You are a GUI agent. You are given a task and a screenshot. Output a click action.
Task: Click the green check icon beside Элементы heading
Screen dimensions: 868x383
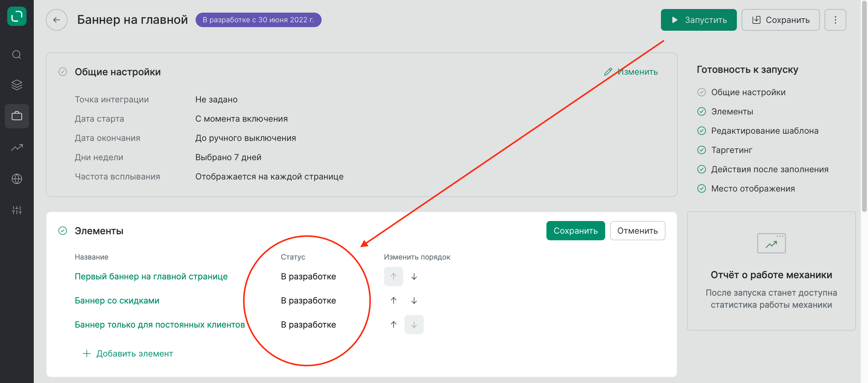63,231
